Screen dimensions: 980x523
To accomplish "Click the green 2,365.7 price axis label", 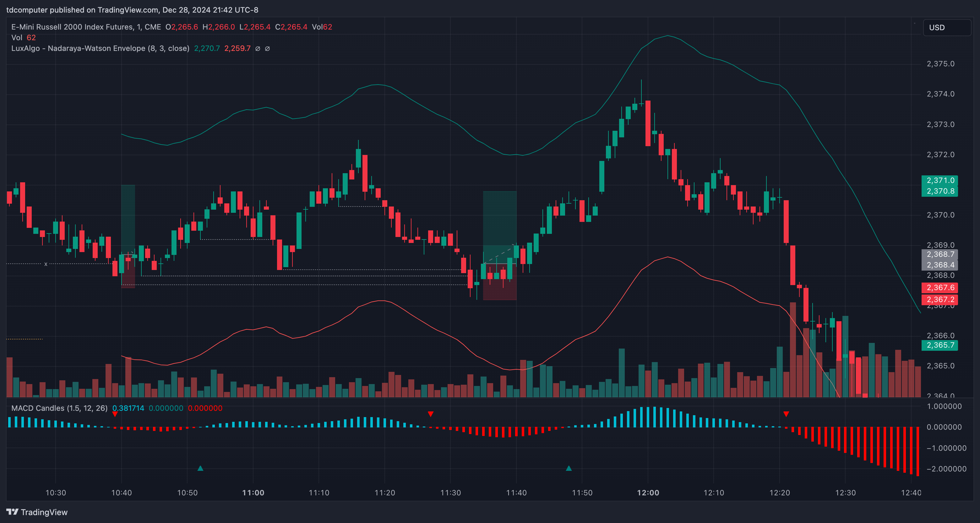I will tap(940, 345).
